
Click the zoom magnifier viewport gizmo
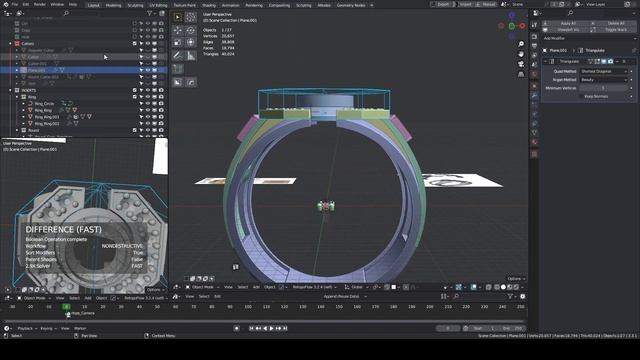pyautogui.click(x=521, y=44)
